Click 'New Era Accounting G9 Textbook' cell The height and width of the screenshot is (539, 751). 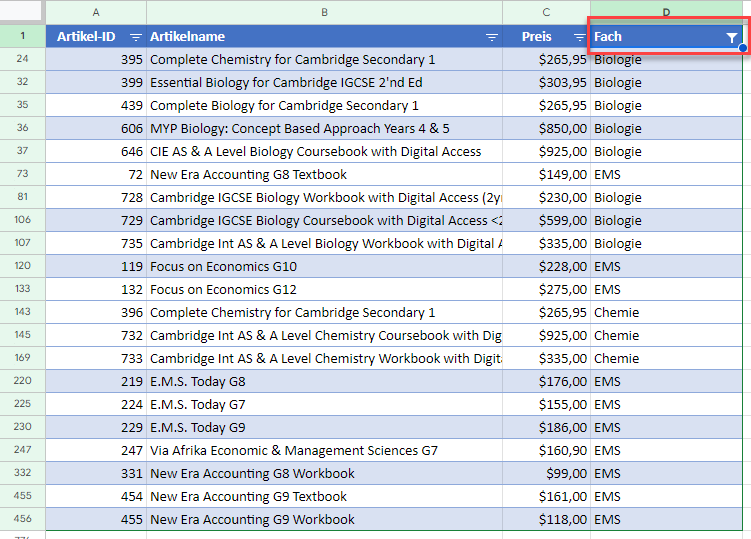tap(324, 496)
